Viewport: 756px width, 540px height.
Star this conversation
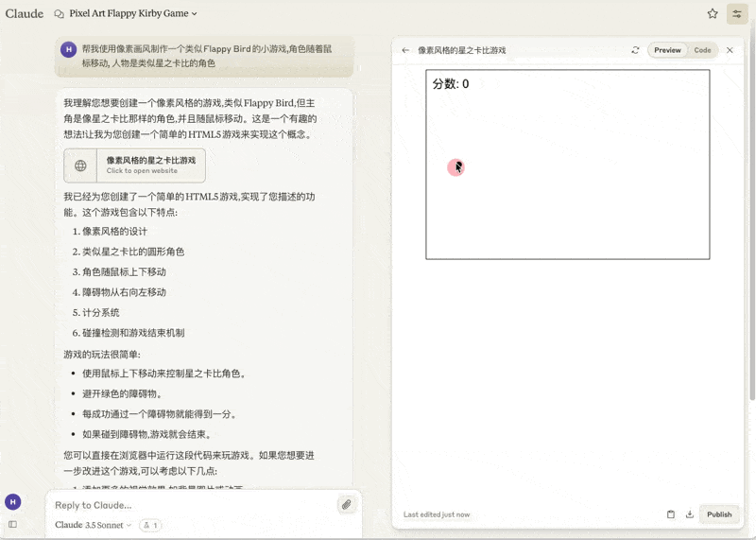pos(713,13)
